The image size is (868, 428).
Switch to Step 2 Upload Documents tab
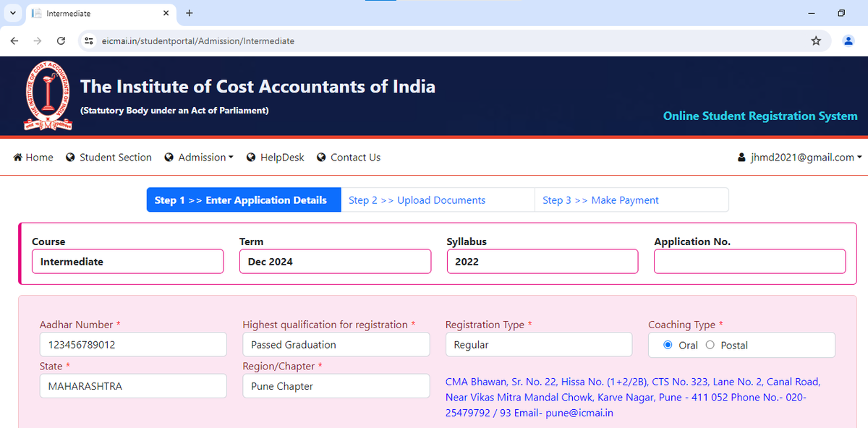click(x=438, y=200)
